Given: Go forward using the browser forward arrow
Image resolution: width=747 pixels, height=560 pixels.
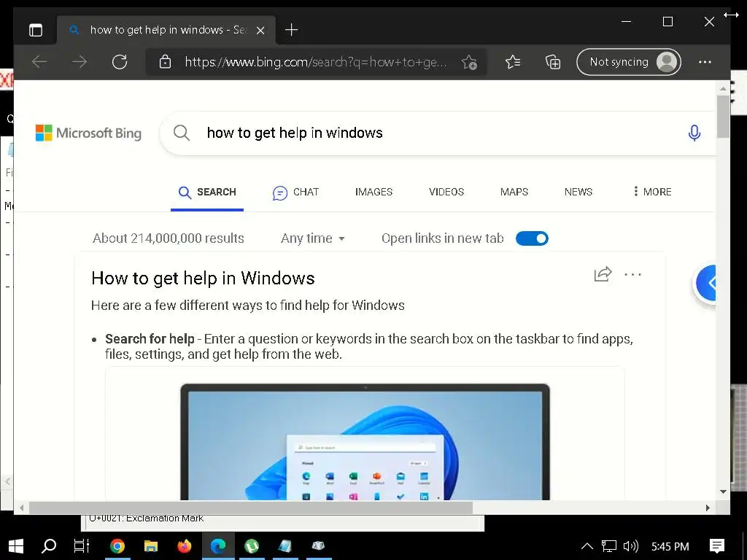Looking at the screenshot, I should coord(80,62).
